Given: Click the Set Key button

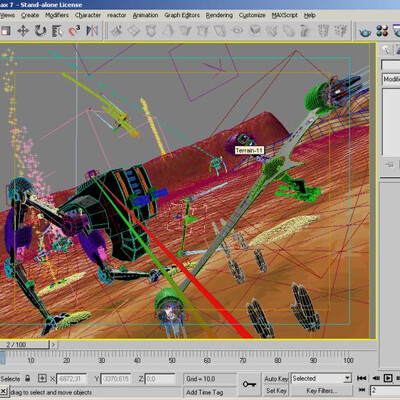Looking at the screenshot, I should coord(276,390).
